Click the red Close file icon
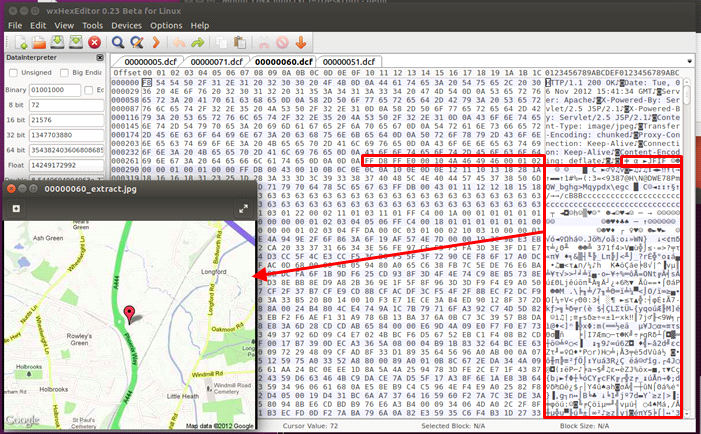Screen dimensions: 701x434 tap(94, 43)
